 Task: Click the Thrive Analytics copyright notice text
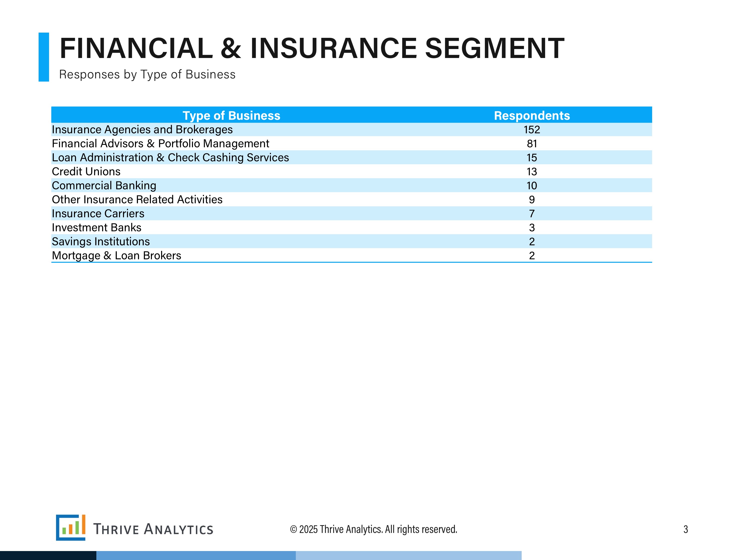tap(373, 529)
